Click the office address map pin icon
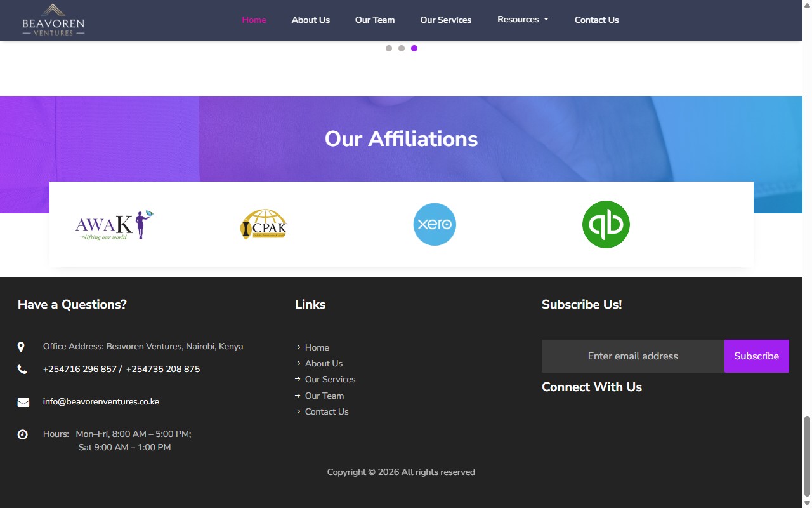 (21, 347)
